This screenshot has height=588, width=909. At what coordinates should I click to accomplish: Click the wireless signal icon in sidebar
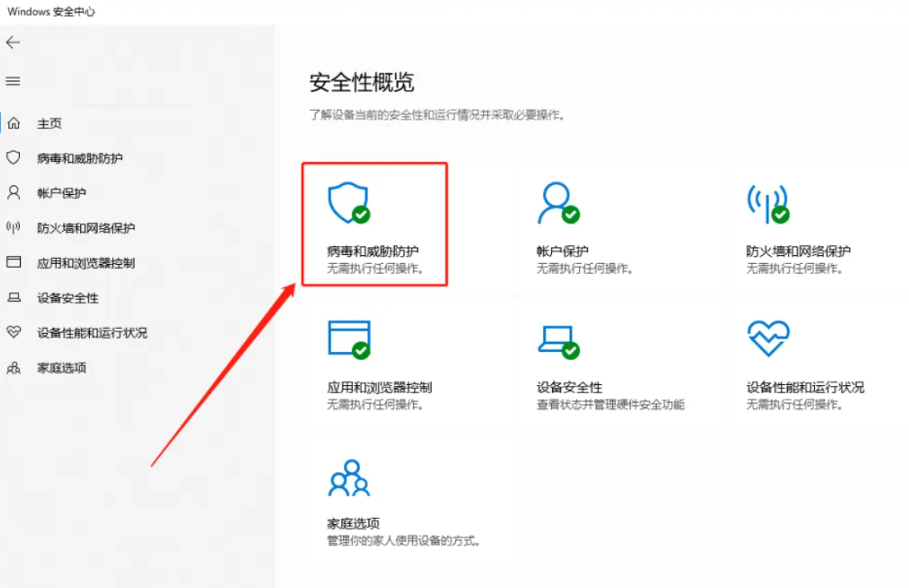pyautogui.click(x=14, y=227)
